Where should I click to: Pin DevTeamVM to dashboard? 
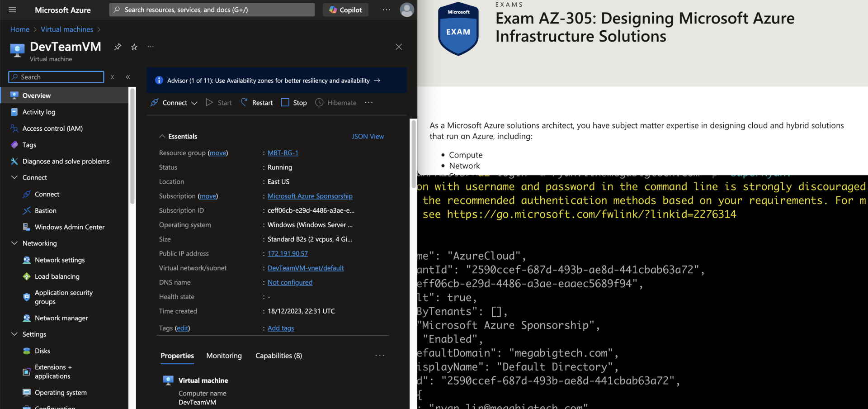pyautogui.click(x=118, y=47)
